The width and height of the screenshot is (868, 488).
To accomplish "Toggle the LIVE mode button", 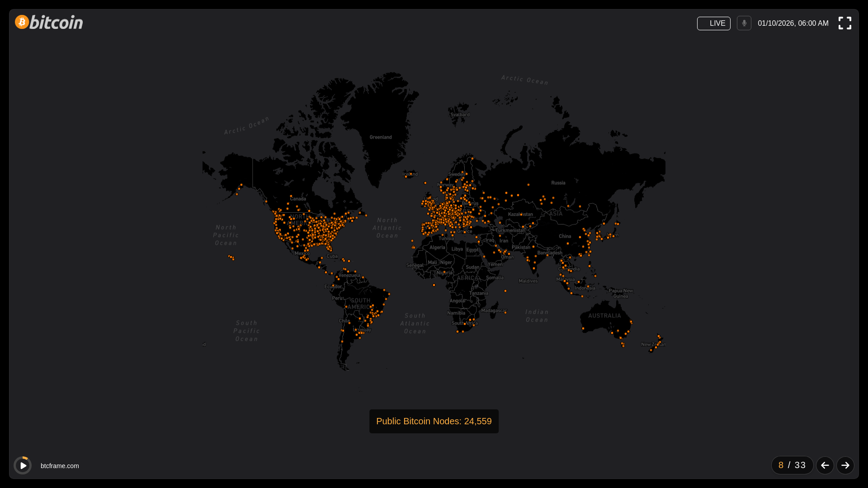I will click(x=713, y=23).
